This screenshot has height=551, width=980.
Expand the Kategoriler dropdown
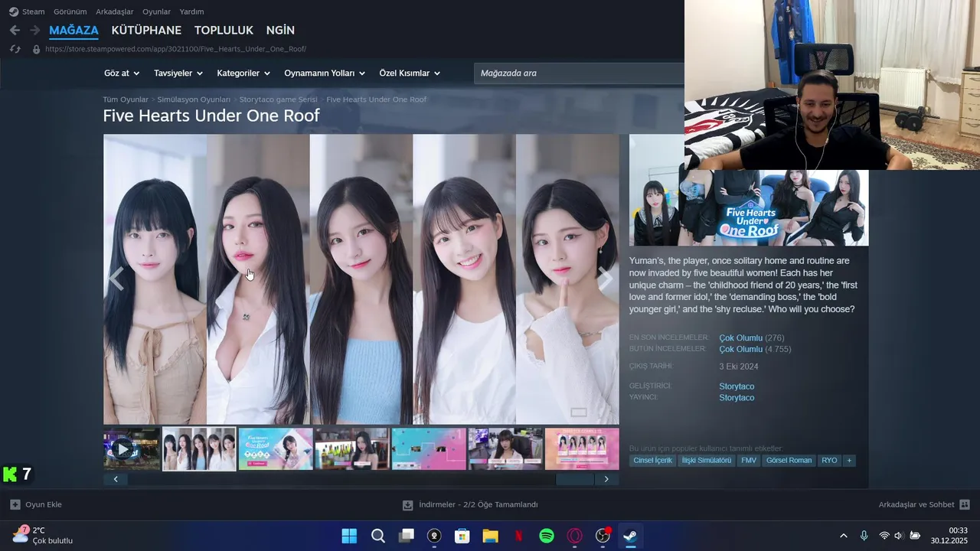pyautogui.click(x=243, y=73)
